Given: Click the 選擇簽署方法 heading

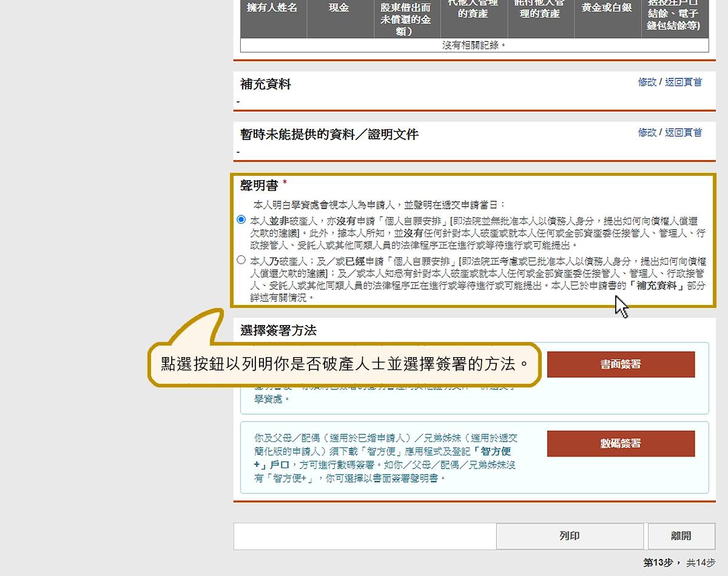Looking at the screenshot, I should click(278, 330).
